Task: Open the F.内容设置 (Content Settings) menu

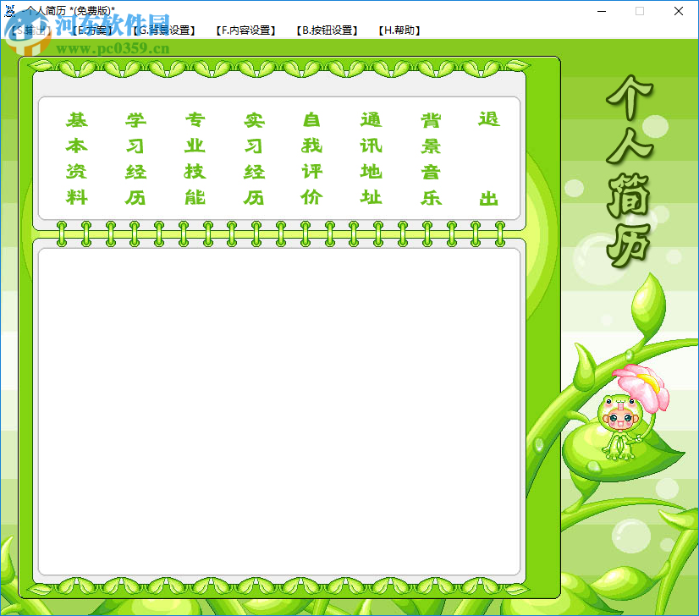Action: (x=245, y=29)
